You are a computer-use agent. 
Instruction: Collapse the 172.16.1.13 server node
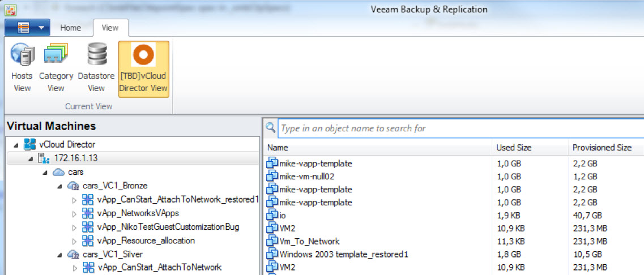tap(31, 158)
